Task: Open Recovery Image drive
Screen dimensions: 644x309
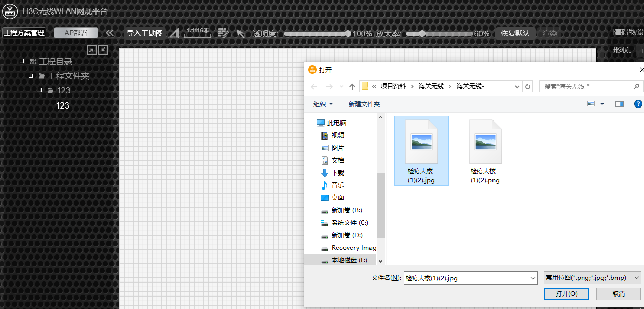Action: (349, 247)
